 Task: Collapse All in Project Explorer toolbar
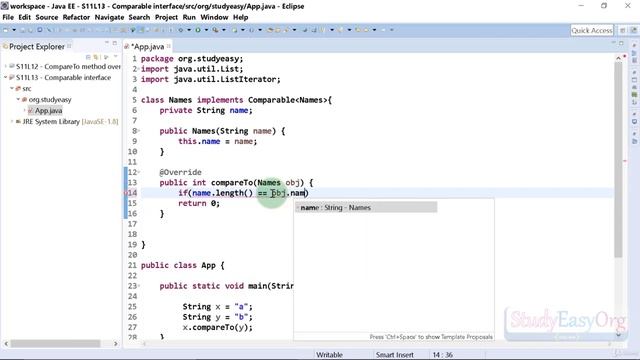[x=88, y=57]
